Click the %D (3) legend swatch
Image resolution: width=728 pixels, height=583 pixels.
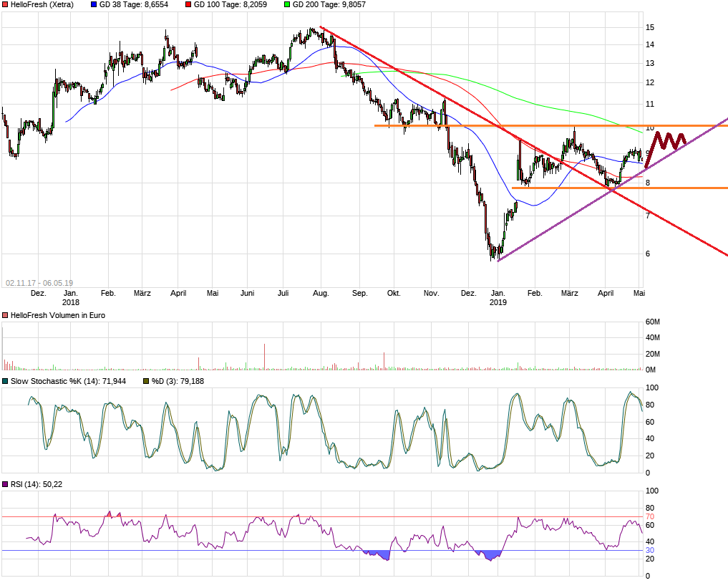(146, 381)
